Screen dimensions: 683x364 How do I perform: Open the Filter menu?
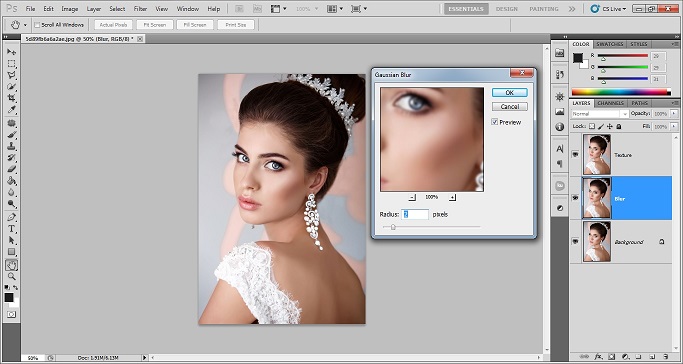coord(140,9)
